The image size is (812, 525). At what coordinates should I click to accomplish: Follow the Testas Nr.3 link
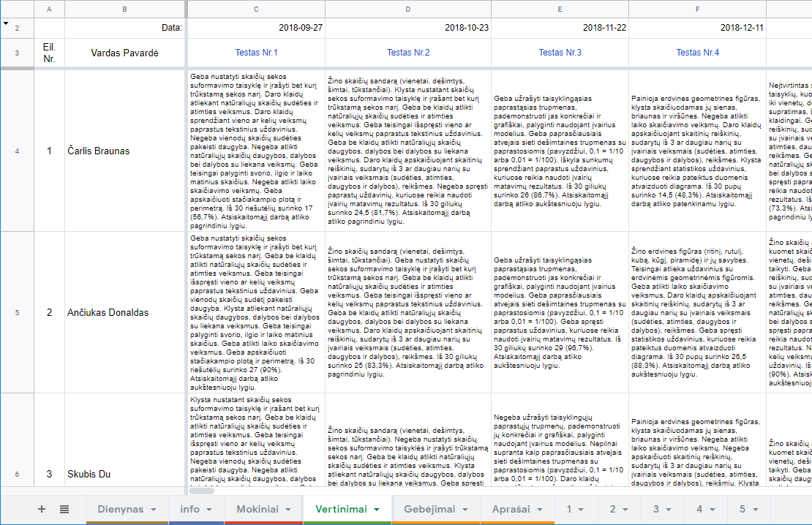pyautogui.click(x=560, y=53)
